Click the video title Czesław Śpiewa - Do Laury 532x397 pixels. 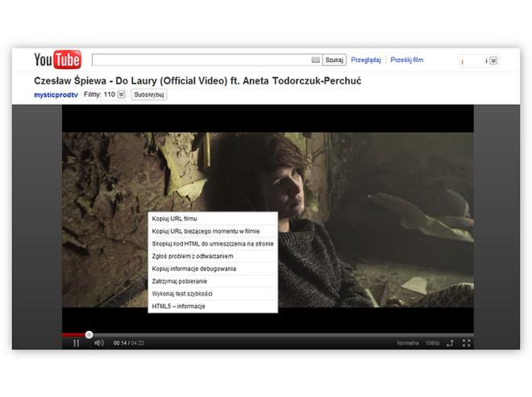click(x=197, y=81)
